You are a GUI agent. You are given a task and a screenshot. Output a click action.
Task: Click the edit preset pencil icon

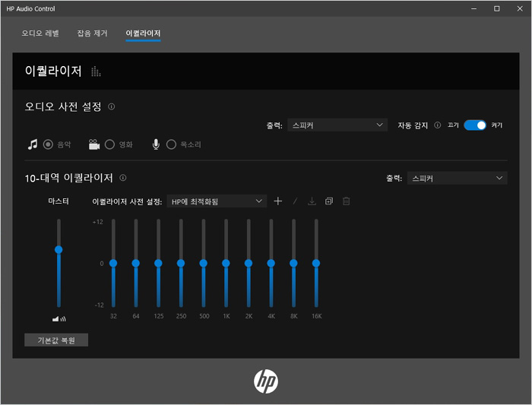click(295, 201)
